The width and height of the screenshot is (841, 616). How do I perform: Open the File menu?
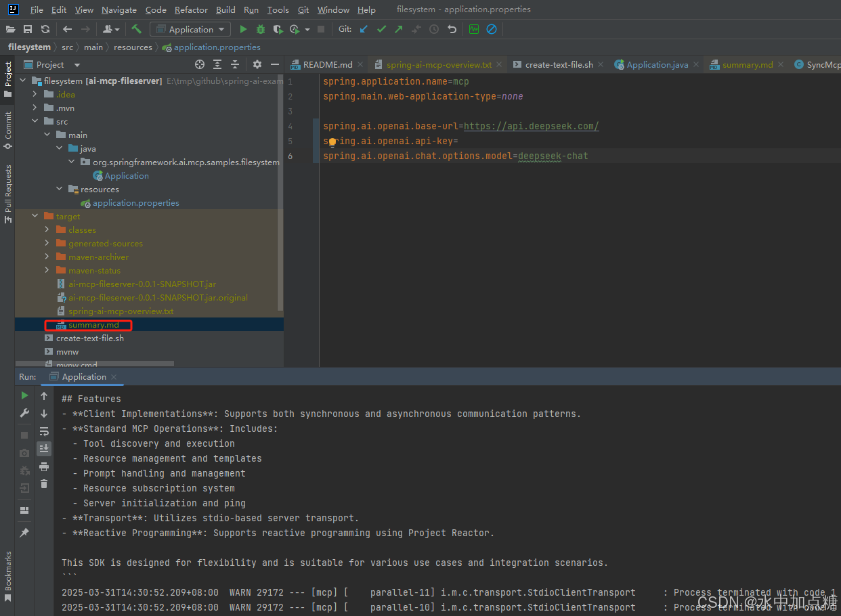click(x=37, y=10)
